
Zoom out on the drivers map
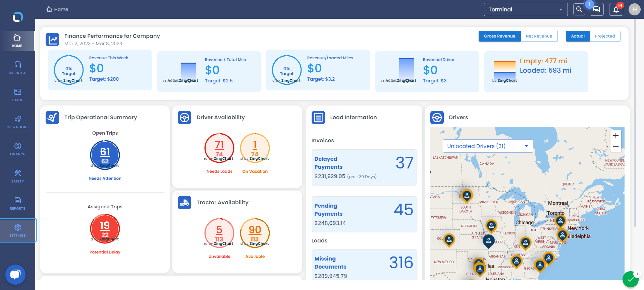click(x=616, y=147)
